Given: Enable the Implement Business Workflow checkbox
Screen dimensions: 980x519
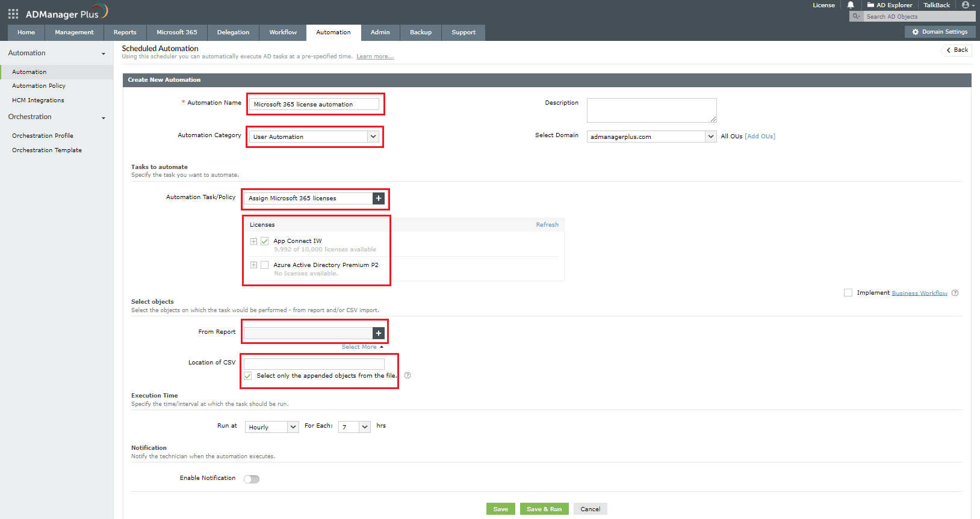Looking at the screenshot, I should 848,293.
